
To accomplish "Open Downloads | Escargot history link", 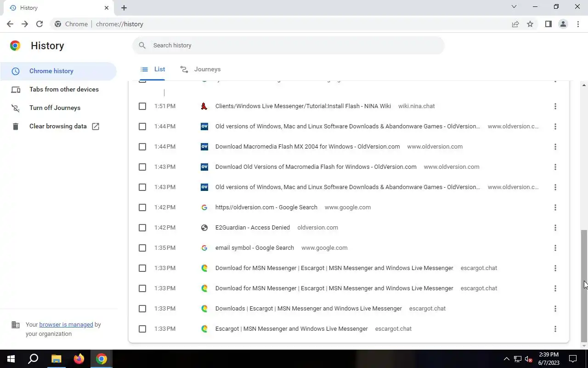I will pyautogui.click(x=309, y=309).
